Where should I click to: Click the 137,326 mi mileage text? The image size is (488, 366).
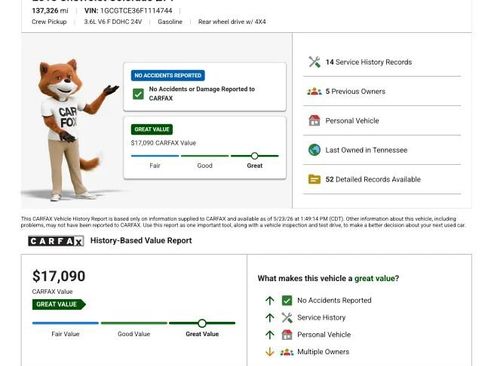(50, 11)
